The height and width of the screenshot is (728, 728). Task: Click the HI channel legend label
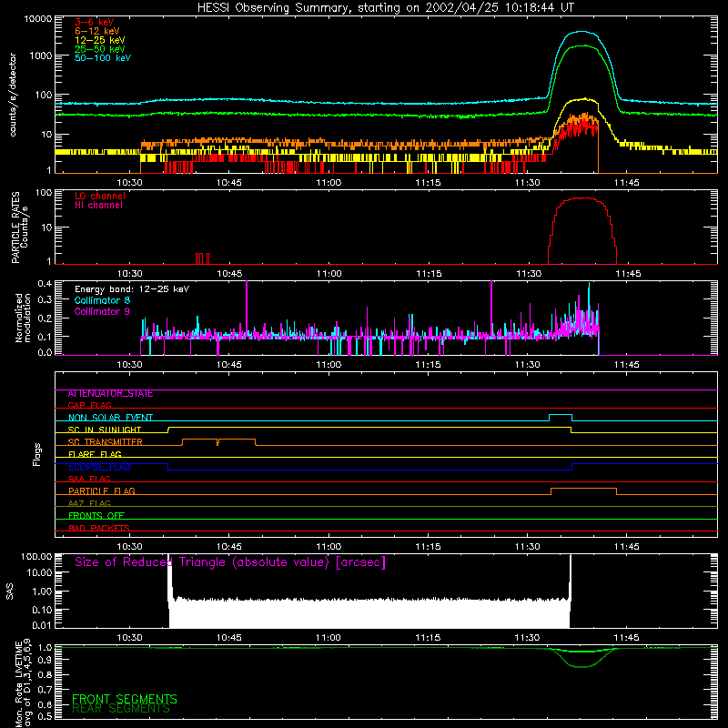tap(98, 206)
